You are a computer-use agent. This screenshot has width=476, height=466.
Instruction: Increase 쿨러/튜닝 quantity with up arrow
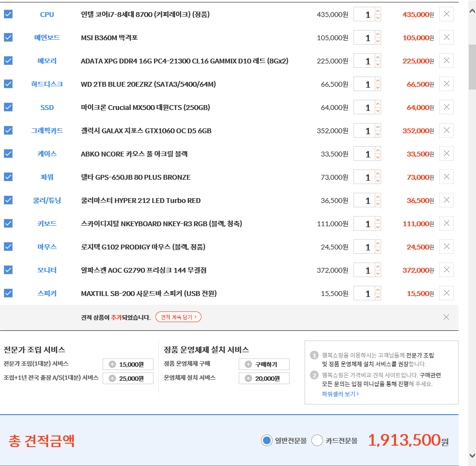coord(378,197)
